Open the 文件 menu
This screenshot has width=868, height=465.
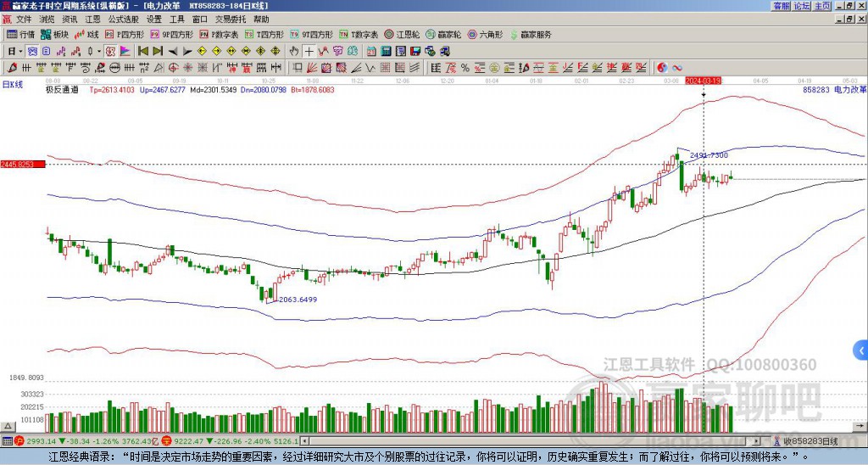(23, 20)
